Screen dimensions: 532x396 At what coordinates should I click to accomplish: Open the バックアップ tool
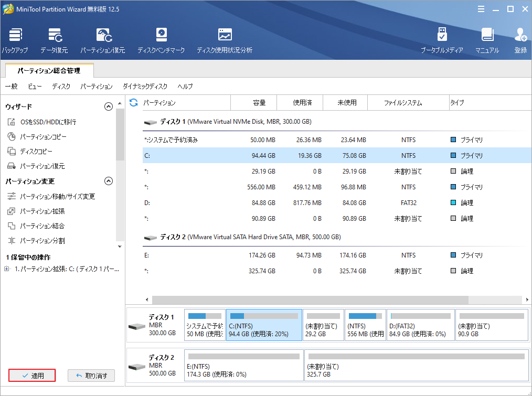click(x=15, y=39)
